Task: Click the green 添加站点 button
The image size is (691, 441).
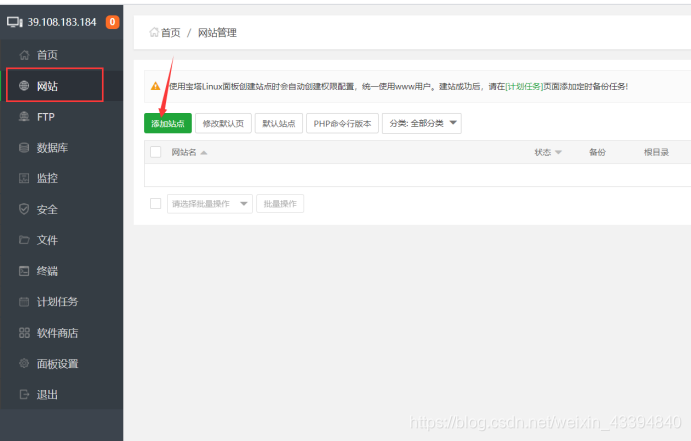Action: point(168,123)
